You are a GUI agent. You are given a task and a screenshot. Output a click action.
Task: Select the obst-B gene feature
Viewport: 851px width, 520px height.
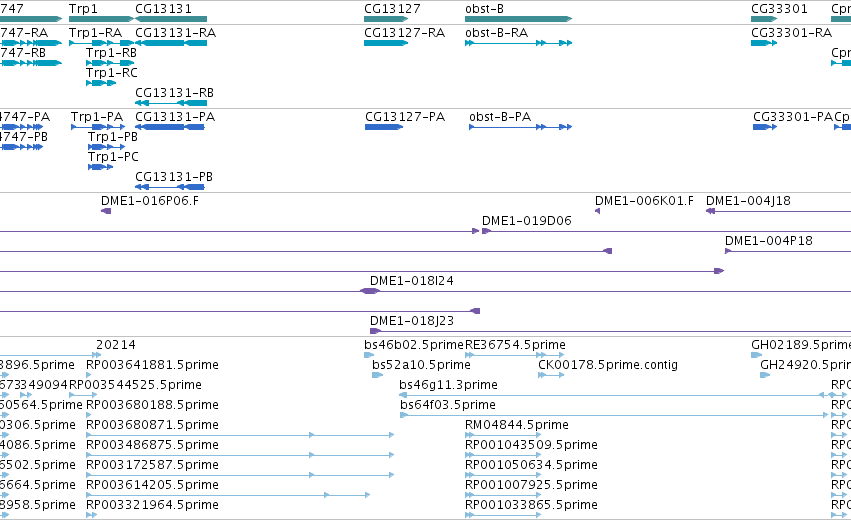point(518,19)
